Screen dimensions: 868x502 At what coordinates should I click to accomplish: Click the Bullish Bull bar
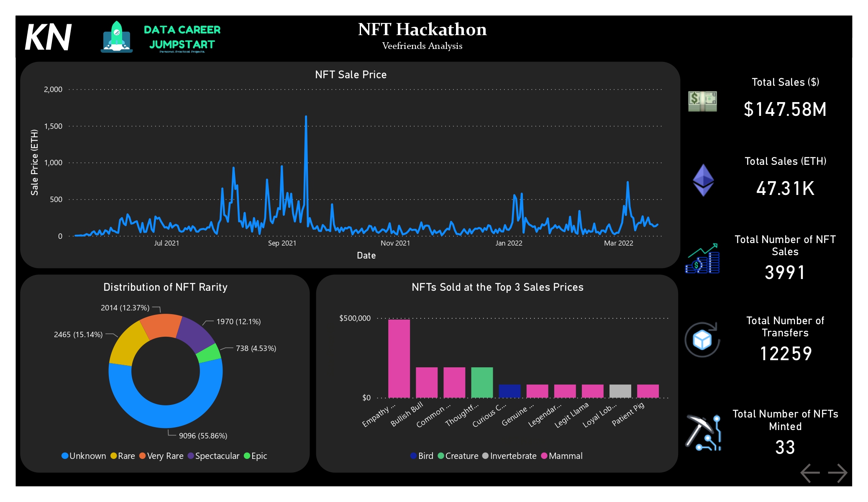coord(427,382)
